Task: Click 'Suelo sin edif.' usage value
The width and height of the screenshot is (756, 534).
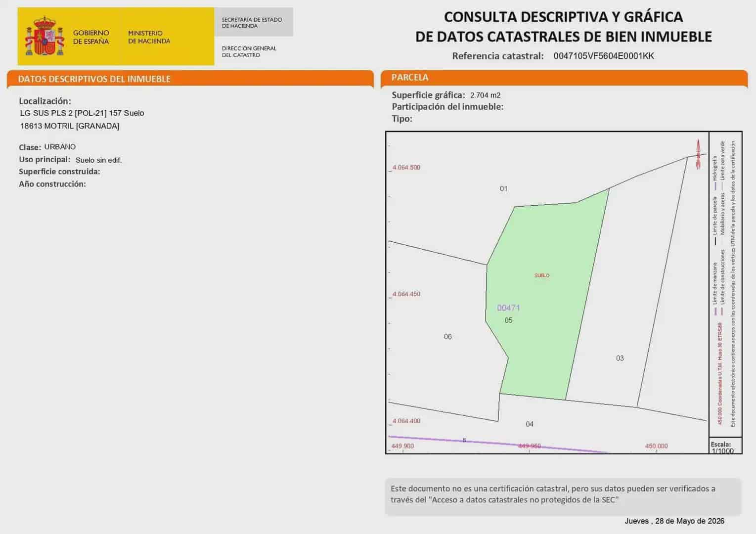Action: coord(98,160)
